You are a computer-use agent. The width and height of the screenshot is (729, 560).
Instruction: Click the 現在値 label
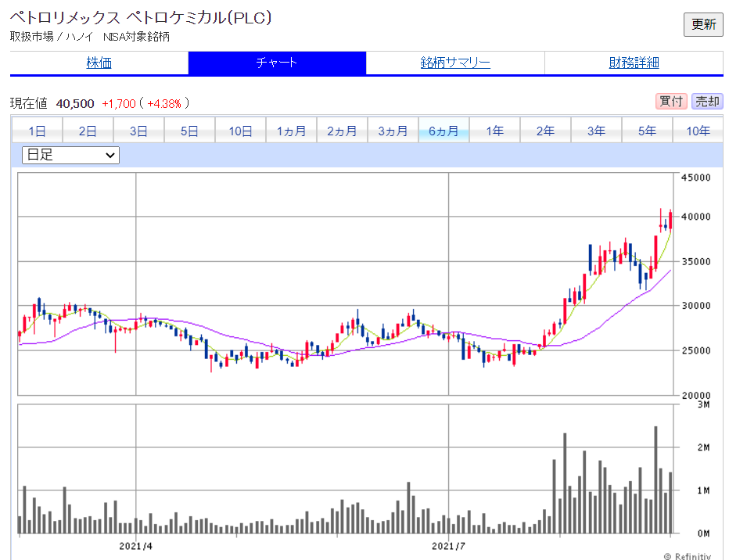pos(29,103)
